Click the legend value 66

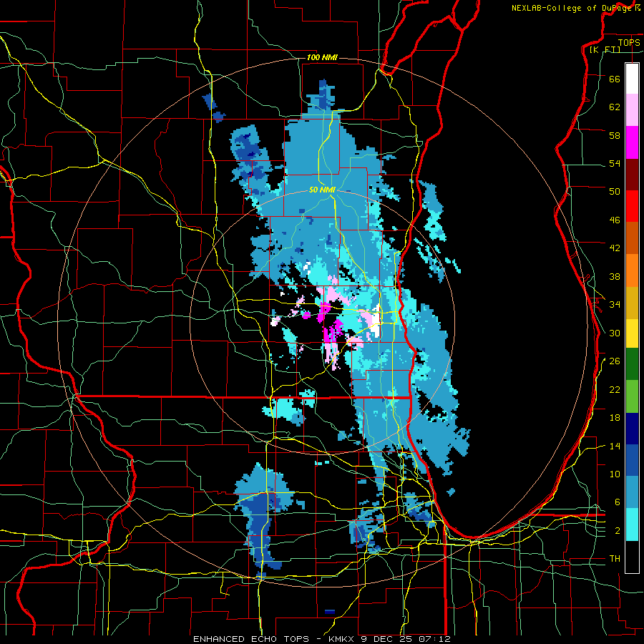(x=615, y=79)
